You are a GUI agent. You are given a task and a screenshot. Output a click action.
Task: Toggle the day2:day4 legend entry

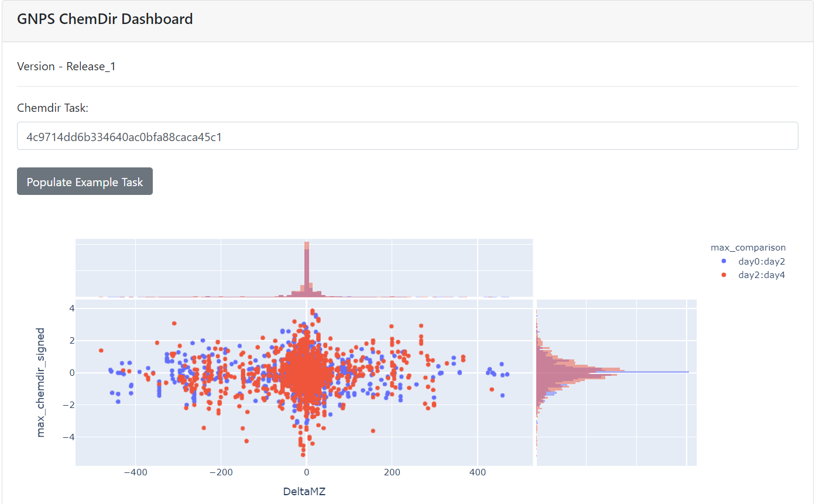click(x=753, y=275)
